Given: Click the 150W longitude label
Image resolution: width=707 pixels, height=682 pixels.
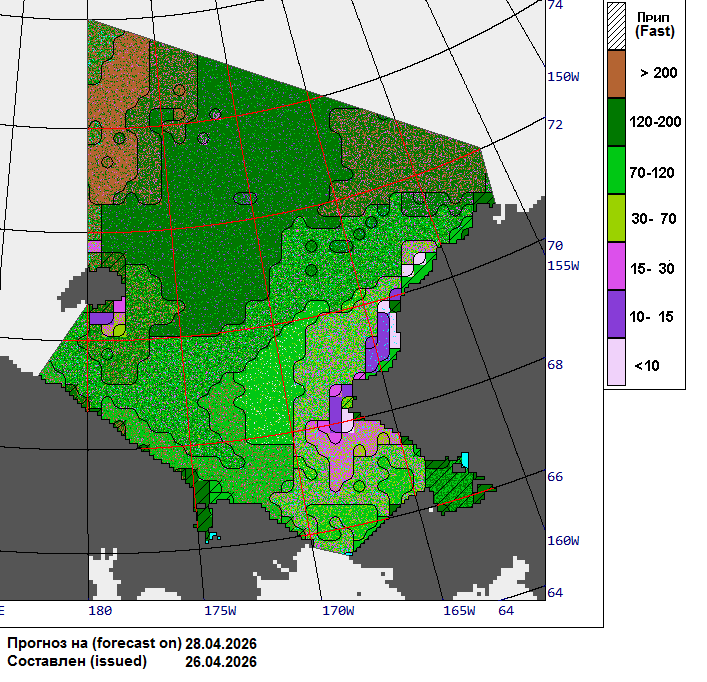Looking at the screenshot, I should tap(563, 77).
